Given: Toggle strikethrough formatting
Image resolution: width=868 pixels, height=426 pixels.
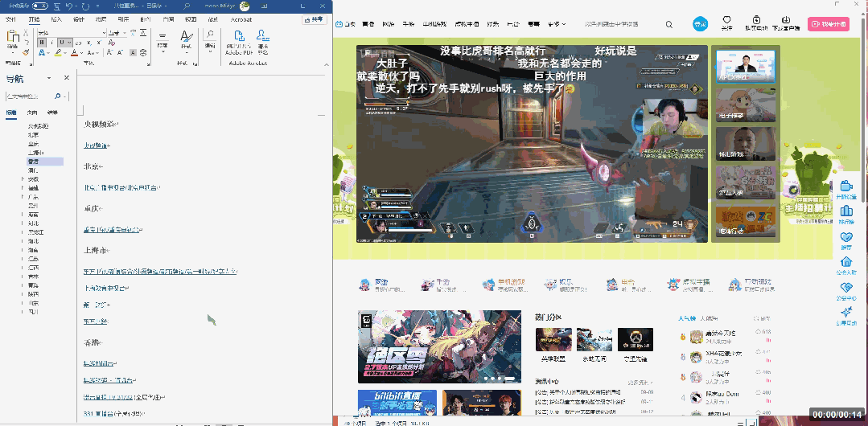Looking at the screenshot, I should coord(79,43).
